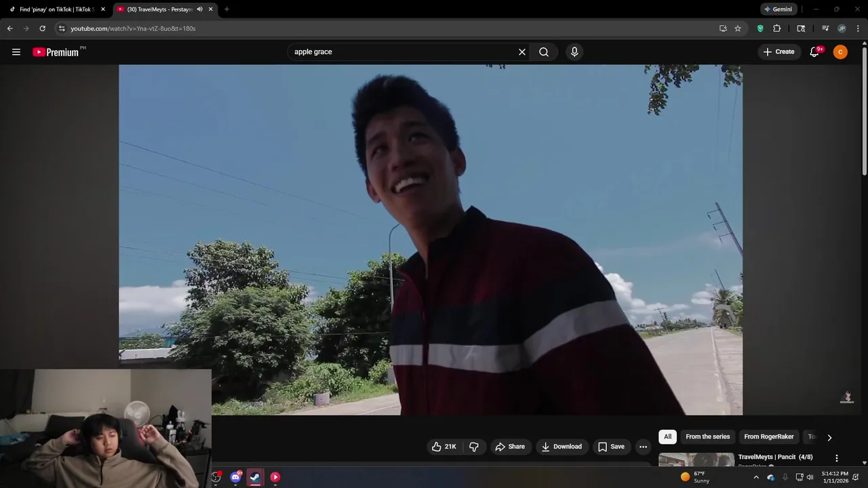Open the YouTube guide hamburger menu

click(16, 52)
